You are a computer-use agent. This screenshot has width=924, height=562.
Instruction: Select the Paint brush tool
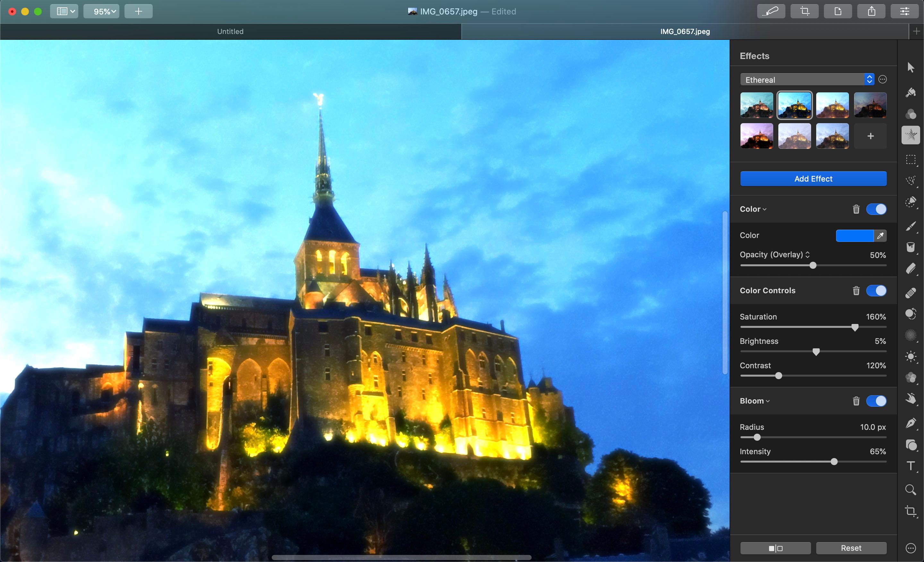(911, 226)
